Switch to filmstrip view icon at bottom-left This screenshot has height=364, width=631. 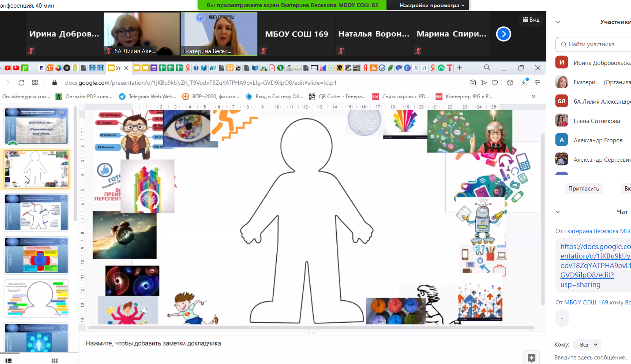pyautogui.click(x=8, y=361)
